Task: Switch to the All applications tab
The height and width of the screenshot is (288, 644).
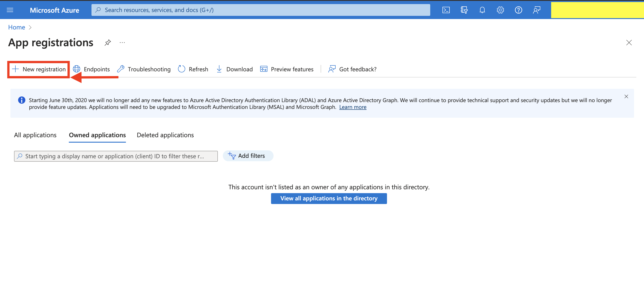Action: click(35, 135)
